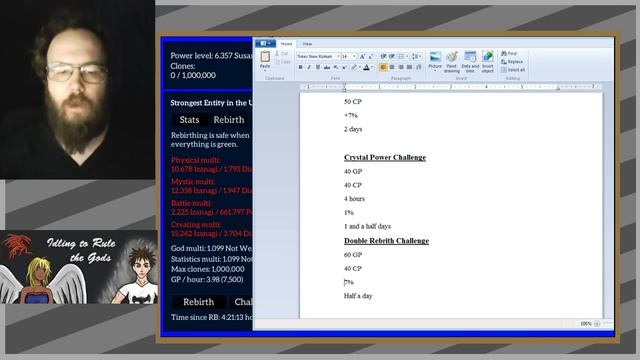The image size is (640, 360).
Task: Click the font color A swatch
Action: (366, 67)
